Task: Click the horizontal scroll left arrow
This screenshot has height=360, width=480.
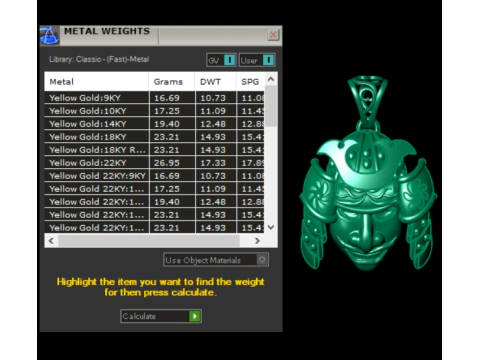Action: 51,241
